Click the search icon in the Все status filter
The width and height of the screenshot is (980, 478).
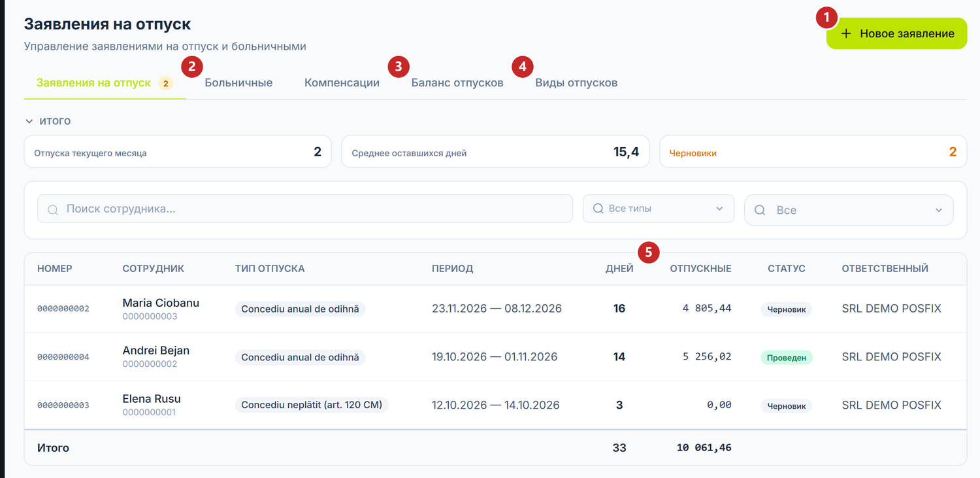(x=760, y=211)
